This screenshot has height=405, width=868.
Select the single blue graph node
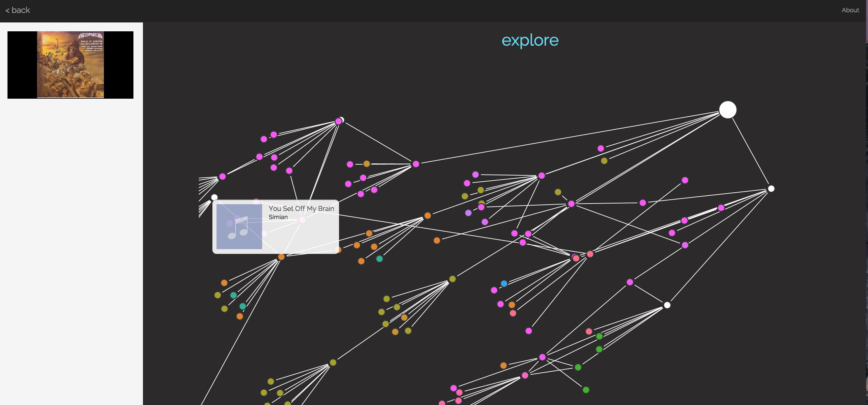point(504,283)
